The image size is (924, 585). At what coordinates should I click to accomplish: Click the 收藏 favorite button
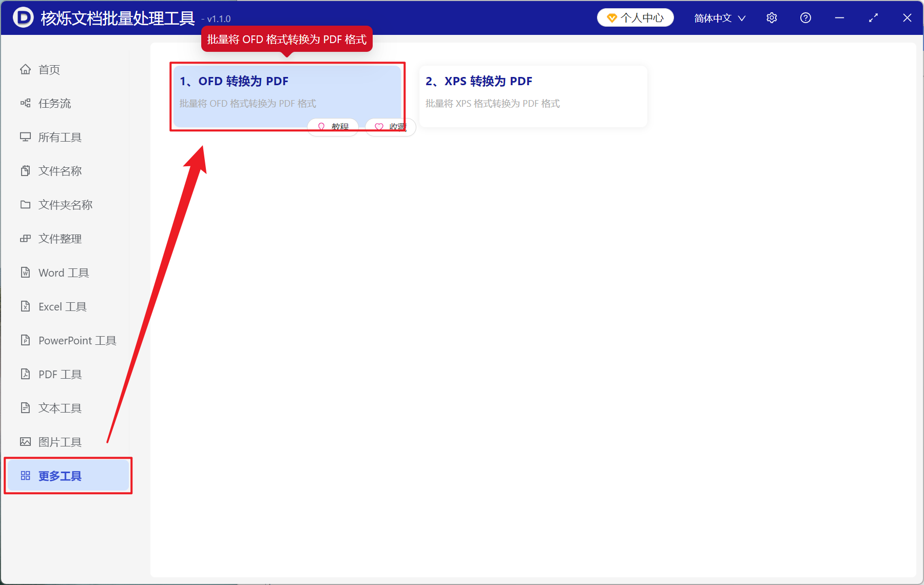point(390,127)
